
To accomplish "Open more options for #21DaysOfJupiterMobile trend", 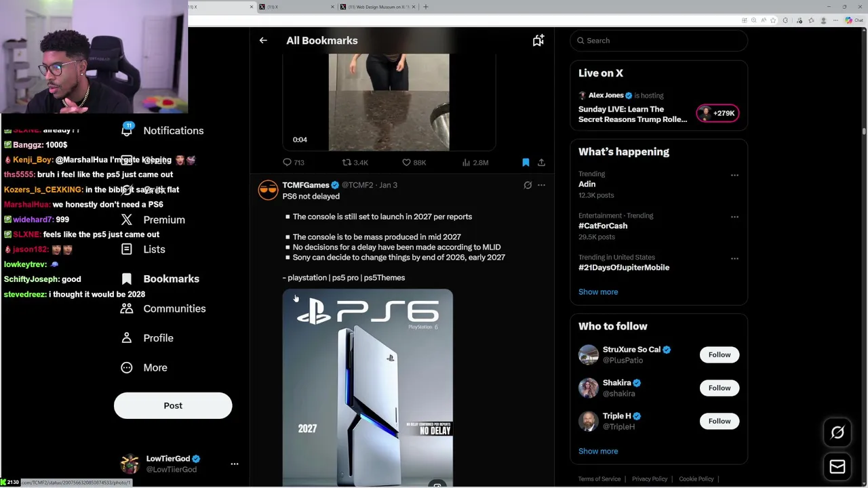I will [x=734, y=259].
